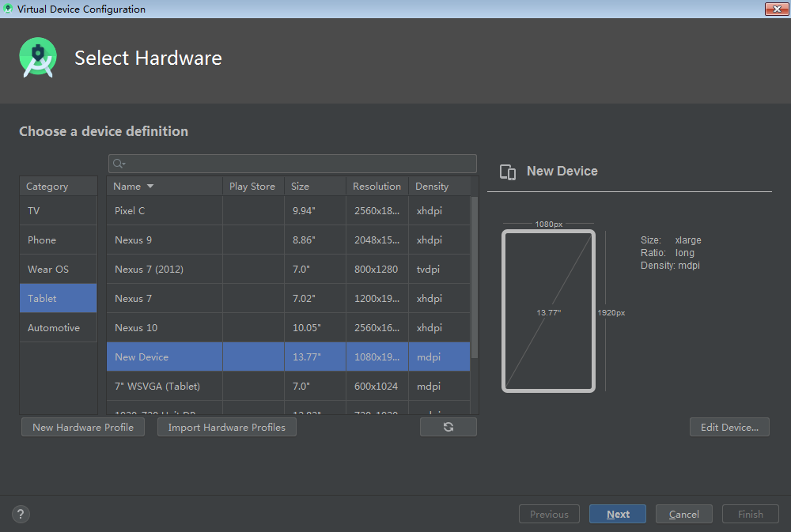
Task: Click the 7.02" size cell of Nexus 7
Action: (316, 298)
